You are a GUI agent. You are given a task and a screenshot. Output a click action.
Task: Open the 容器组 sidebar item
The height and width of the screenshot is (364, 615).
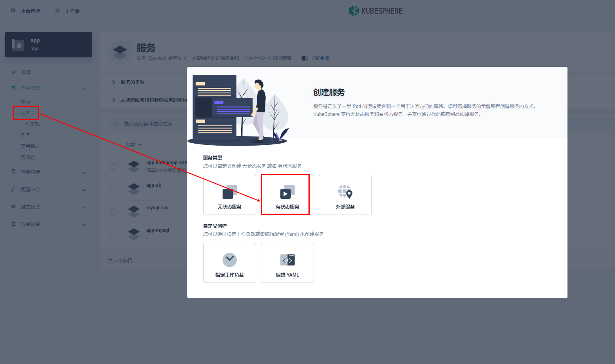[x=28, y=157]
